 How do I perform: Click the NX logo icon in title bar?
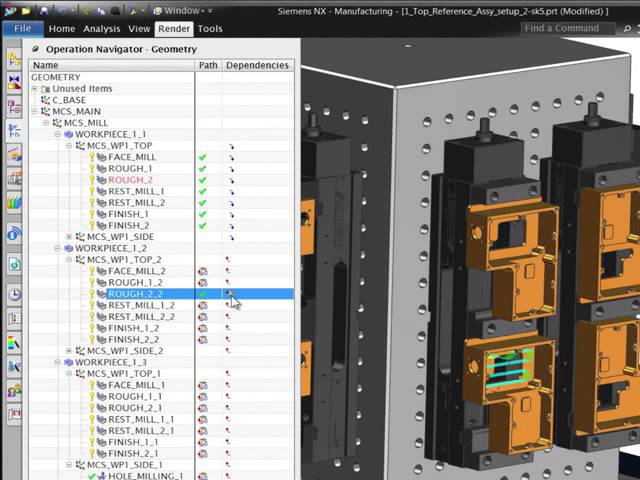[10, 11]
